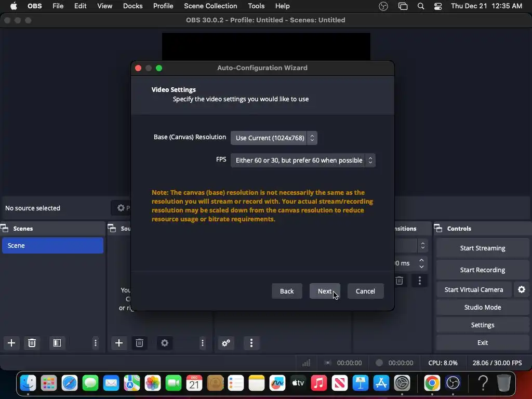The width and height of the screenshot is (532, 399).
Task: Open Trash from the Dock
Action: [504, 383]
